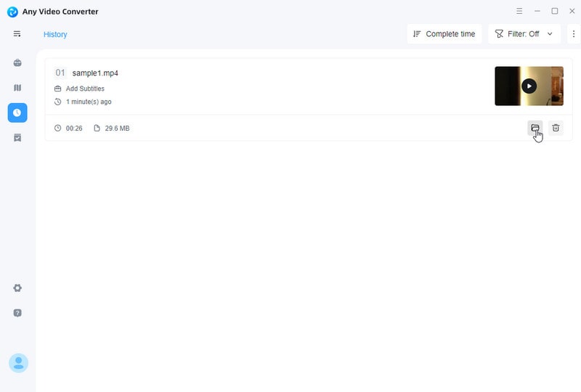This screenshot has width=581, height=392.
Task: Click the 1 minute(s) ago timestamp
Action: tap(89, 102)
